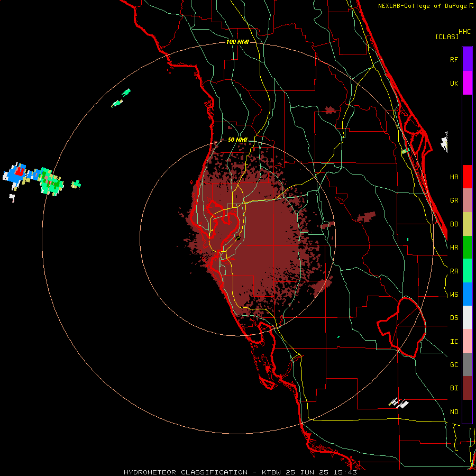476x476 pixels.
Task: Click the IC legend label
Action: (x=454, y=342)
